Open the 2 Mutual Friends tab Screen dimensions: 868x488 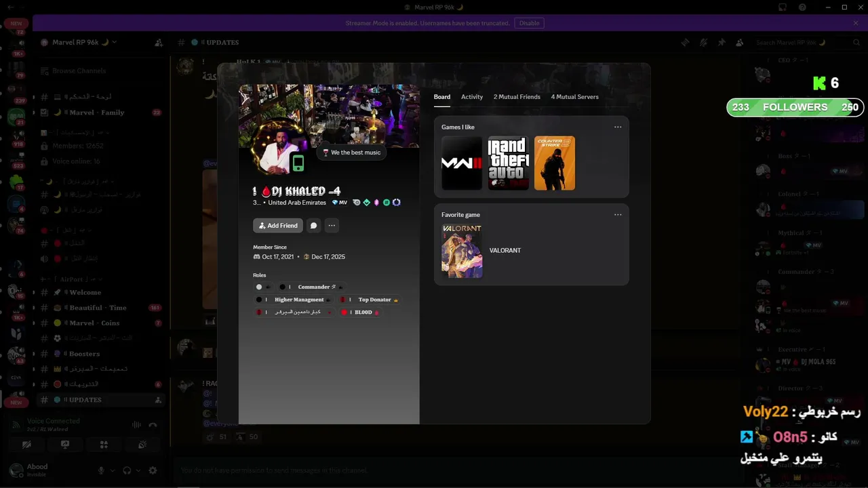click(x=517, y=97)
